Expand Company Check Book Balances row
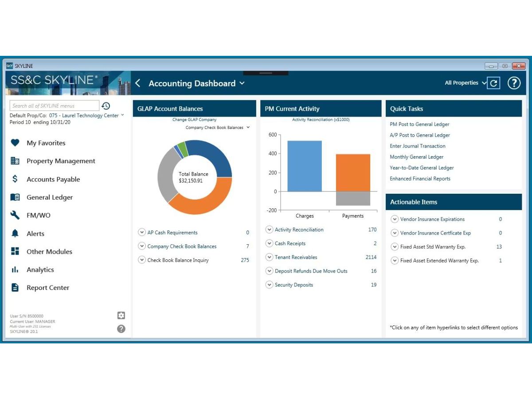 coord(142,246)
